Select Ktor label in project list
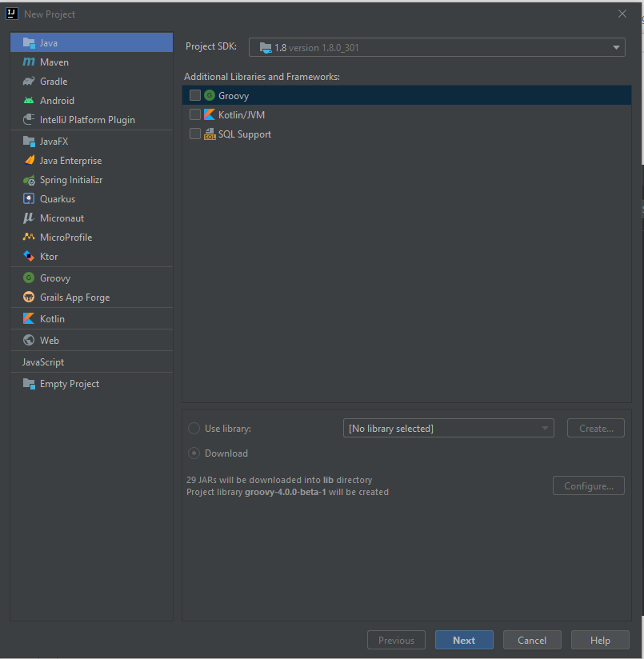The image size is (644, 659). coord(49,257)
